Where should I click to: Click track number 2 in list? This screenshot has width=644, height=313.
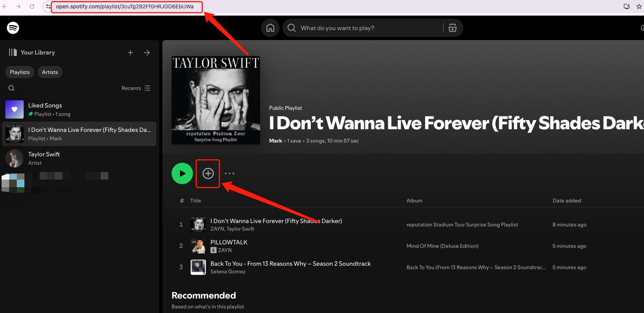click(x=181, y=246)
